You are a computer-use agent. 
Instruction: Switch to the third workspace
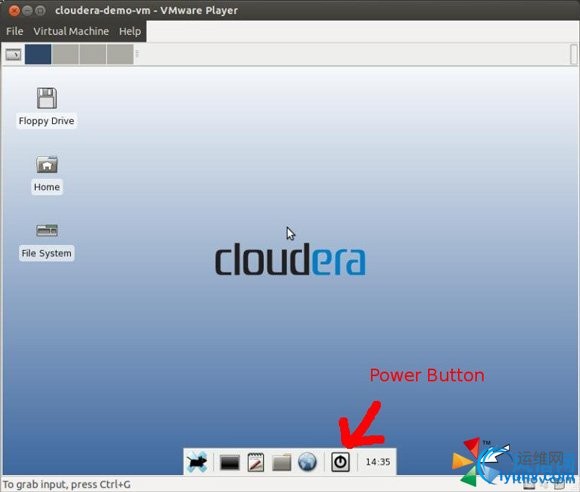[93, 54]
